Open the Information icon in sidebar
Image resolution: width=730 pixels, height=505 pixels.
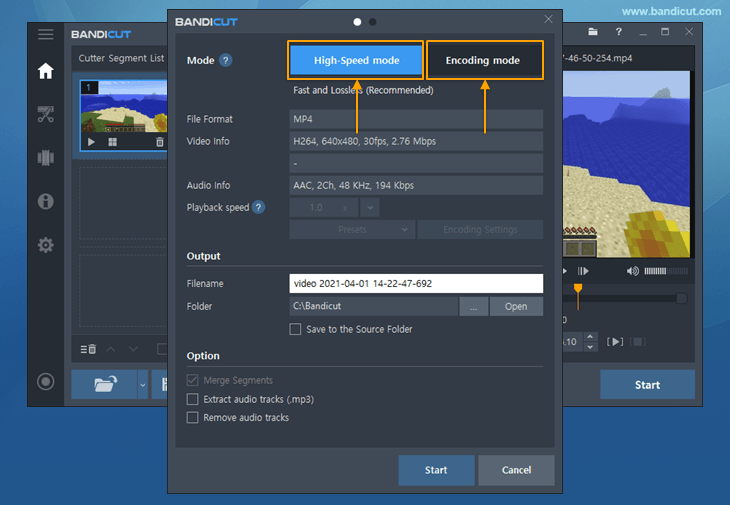(x=46, y=202)
